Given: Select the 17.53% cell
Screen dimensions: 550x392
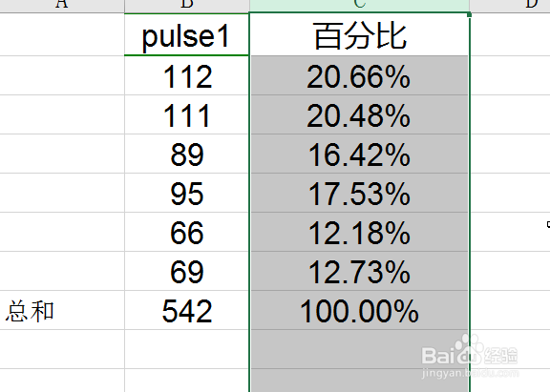Looking at the screenshot, I should (x=359, y=193).
